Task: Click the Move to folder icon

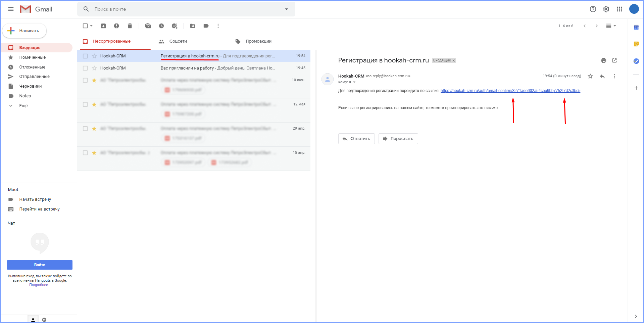Action: 193,26
